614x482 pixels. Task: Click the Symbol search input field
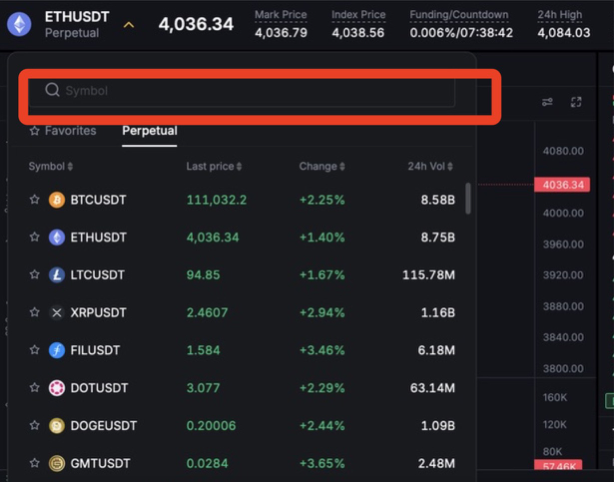(x=242, y=91)
